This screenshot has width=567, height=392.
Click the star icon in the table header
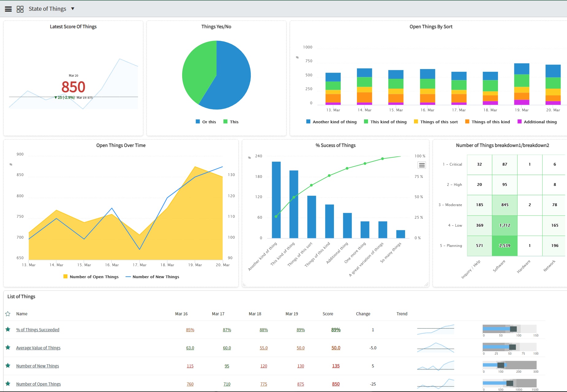(8, 314)
